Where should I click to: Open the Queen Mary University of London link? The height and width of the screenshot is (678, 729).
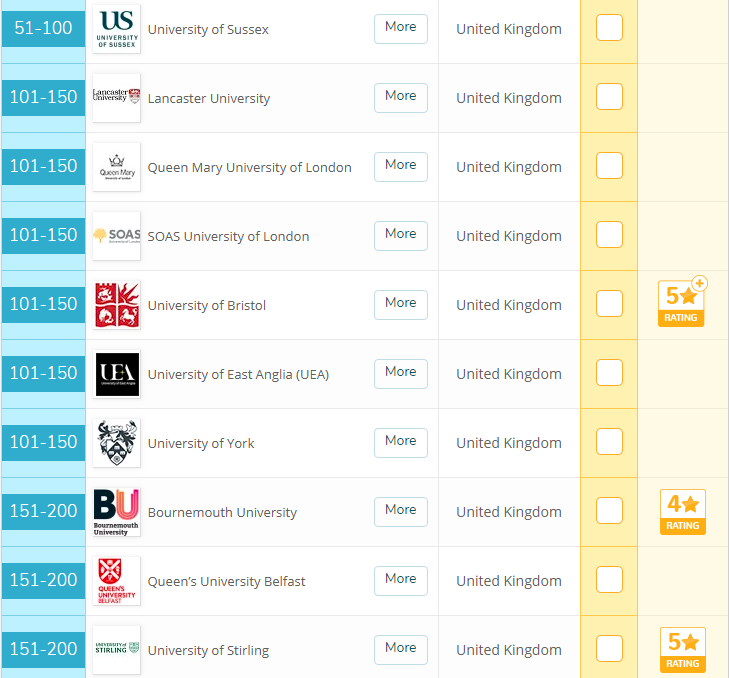tap(249, 167)
